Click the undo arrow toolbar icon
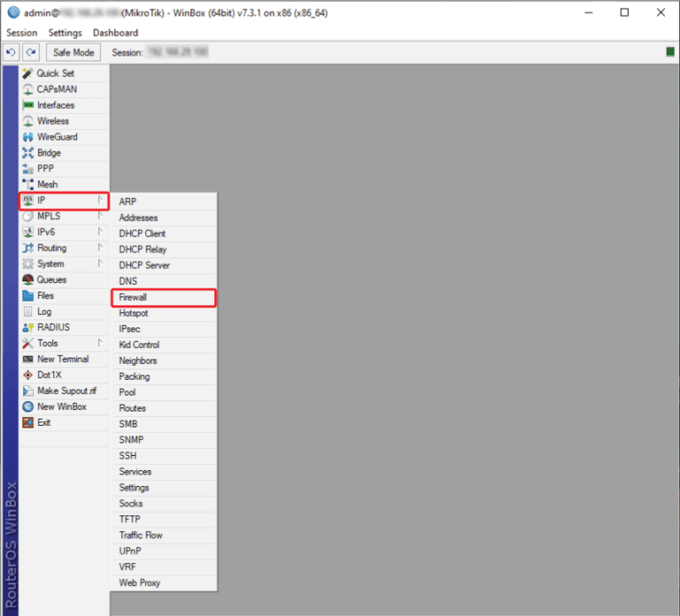Viewport: 680px width, 616px height. [12, 52]
